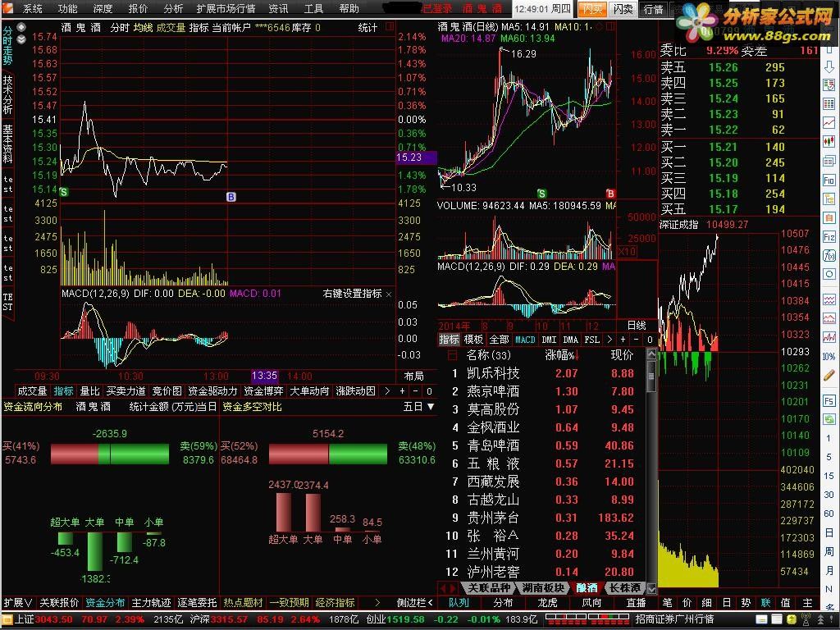Open the tree structure icon in right sidebar
Image resolution: width=840 pixels, height=630 pixels.
[829, 199]
